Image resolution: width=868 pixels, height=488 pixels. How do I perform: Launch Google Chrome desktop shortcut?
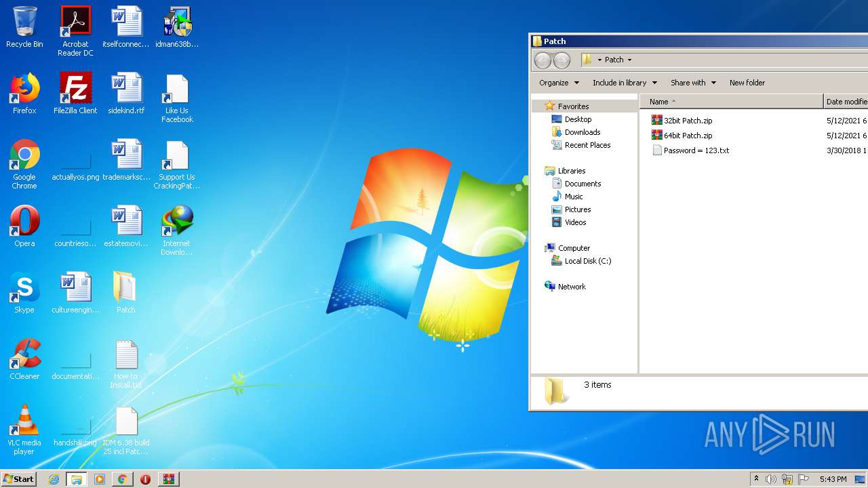pos(24,165)
